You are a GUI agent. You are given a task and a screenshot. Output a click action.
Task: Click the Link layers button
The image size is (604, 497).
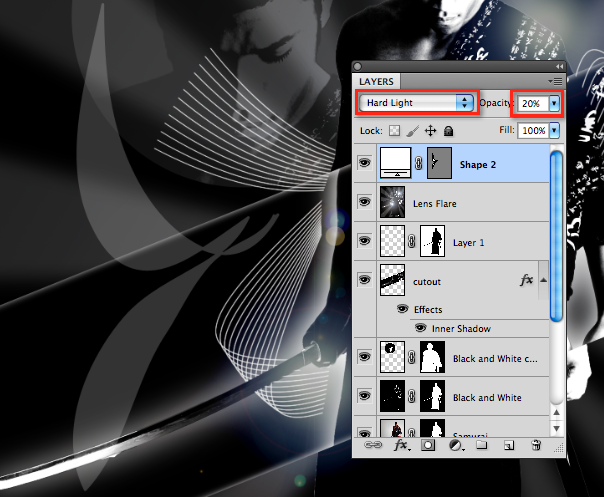pyautogui.click(x=373, y=445)
